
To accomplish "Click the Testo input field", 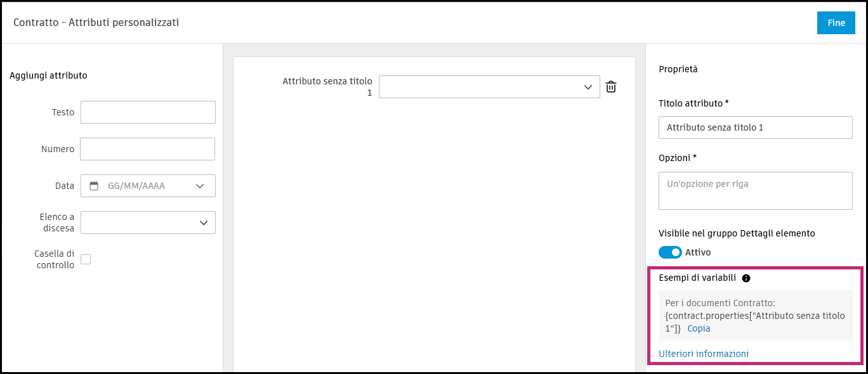I will click(x=148, y=112).
